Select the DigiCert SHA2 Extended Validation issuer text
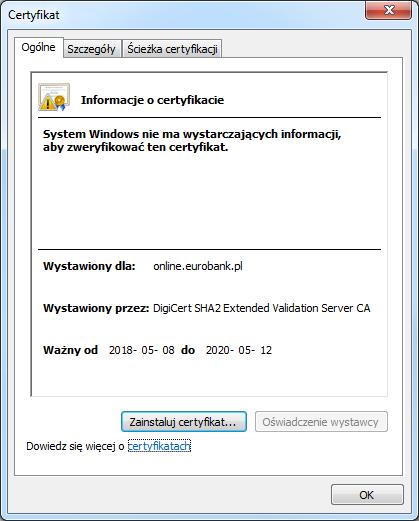419x521 pixels. point(262,308)
